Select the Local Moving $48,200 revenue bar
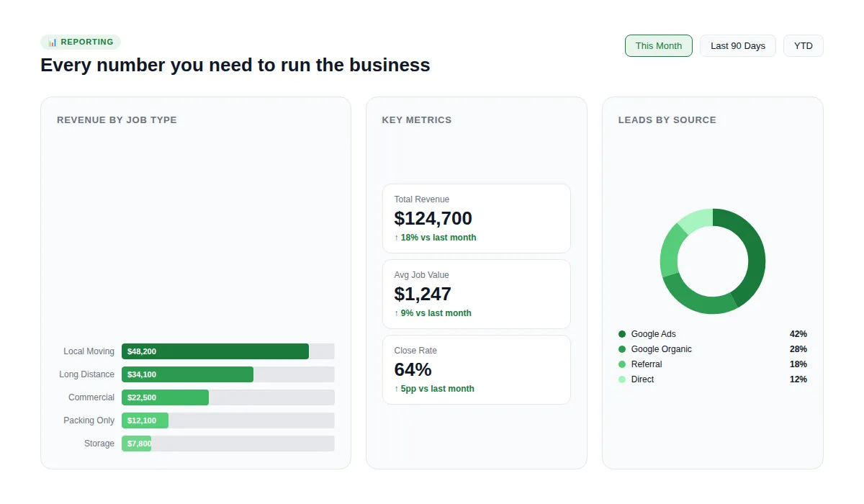The width and height of the screenshot is (864, 504). pyautogui.click(x=215, y=351)
